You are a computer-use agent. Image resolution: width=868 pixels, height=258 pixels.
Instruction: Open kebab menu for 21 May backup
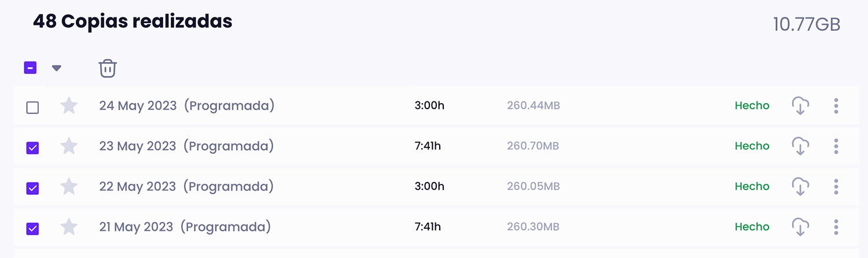(836, 227)
